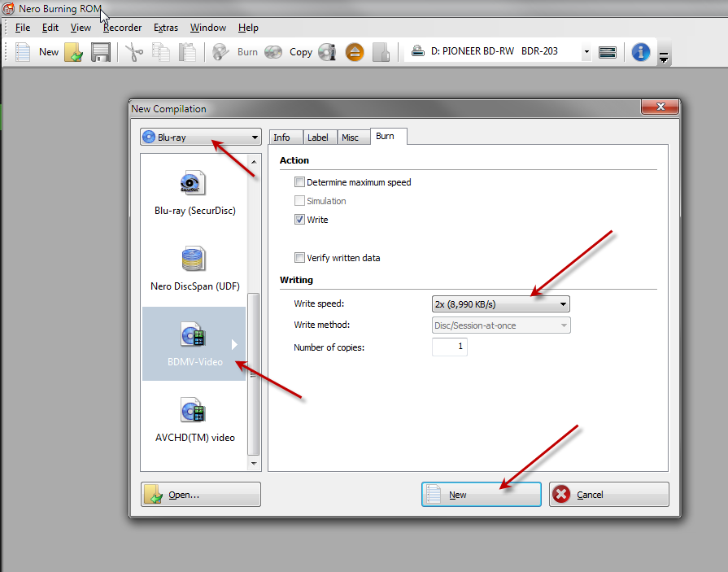This screenshot has height=572, width=728.
Task: Close the New Compilation dialog
Action: pyautogui.click(x=660, y=107)
